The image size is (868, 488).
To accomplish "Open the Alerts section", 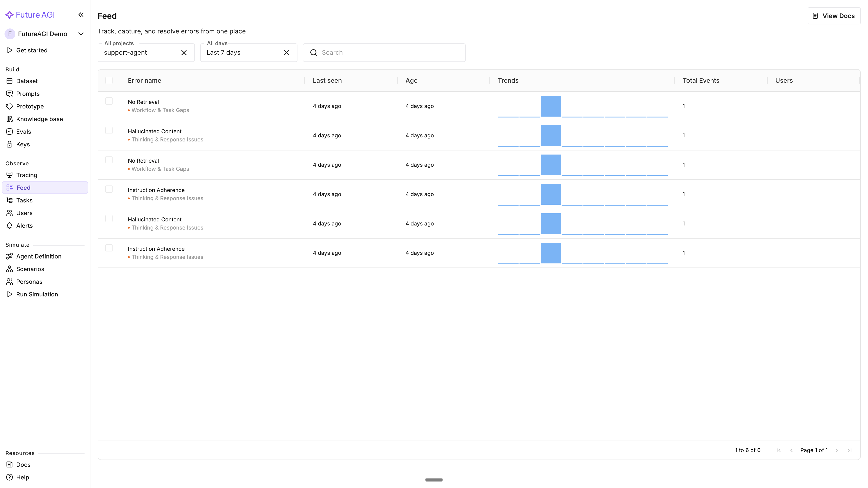I will (24, 225).
